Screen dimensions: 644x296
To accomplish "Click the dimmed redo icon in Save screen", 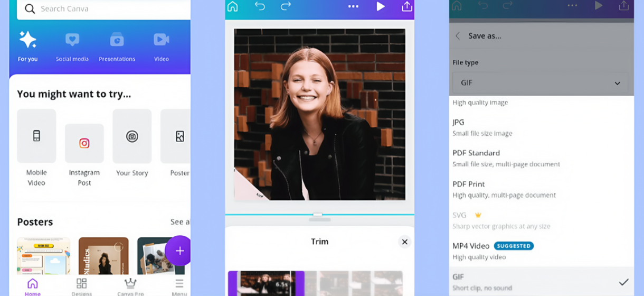I will coord(507,5).
